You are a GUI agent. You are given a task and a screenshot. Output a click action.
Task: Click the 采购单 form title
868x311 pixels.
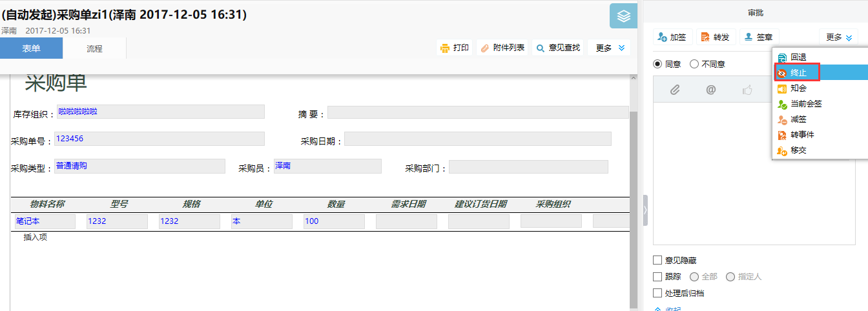pyautogui.click(x=56, y=83)
